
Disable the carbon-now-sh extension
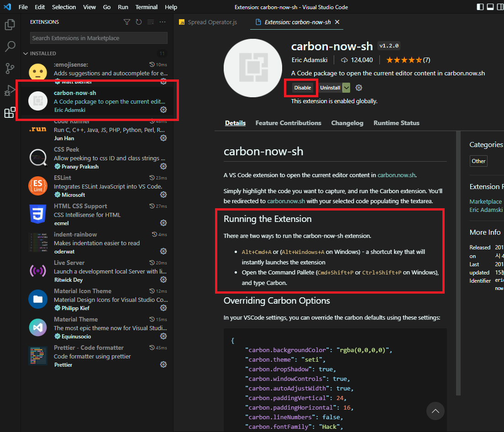[x=303, y=87]
